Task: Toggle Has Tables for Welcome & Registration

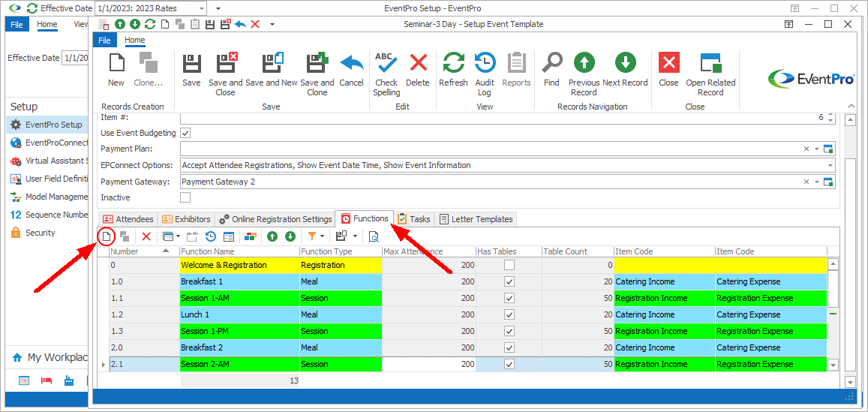Action: coord(509,265)
